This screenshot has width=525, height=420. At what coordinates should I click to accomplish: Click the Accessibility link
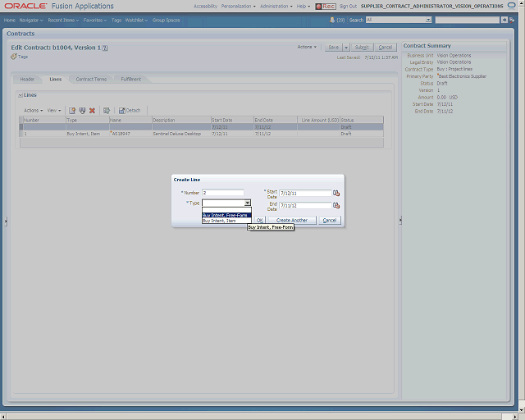[205, 6]
